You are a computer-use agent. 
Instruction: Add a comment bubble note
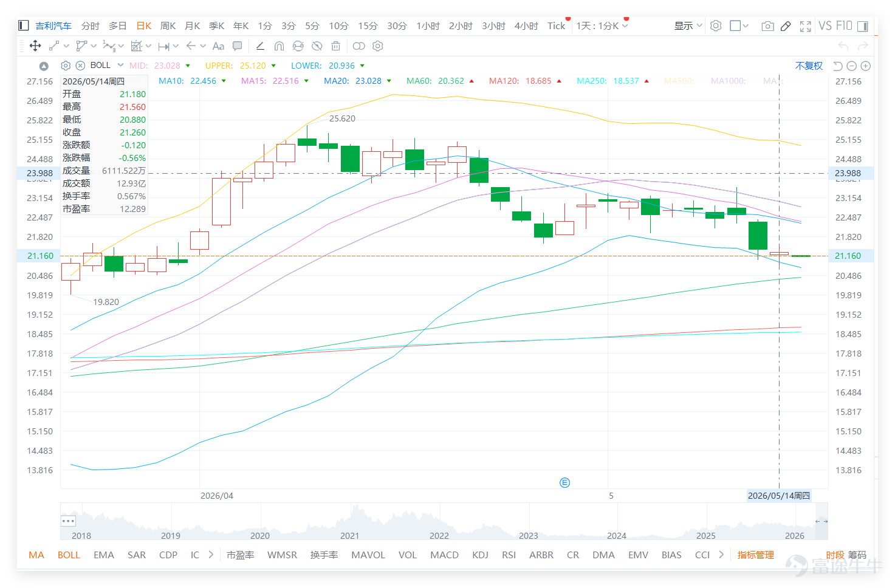[238, 46]
